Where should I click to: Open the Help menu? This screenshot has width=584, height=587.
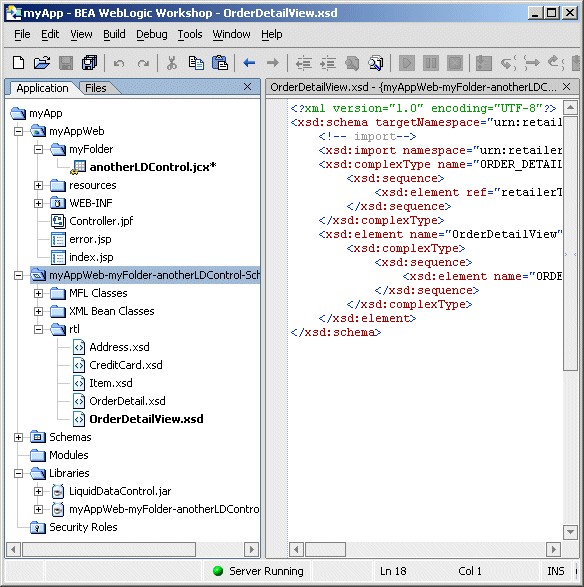click(x=272, y=34)
